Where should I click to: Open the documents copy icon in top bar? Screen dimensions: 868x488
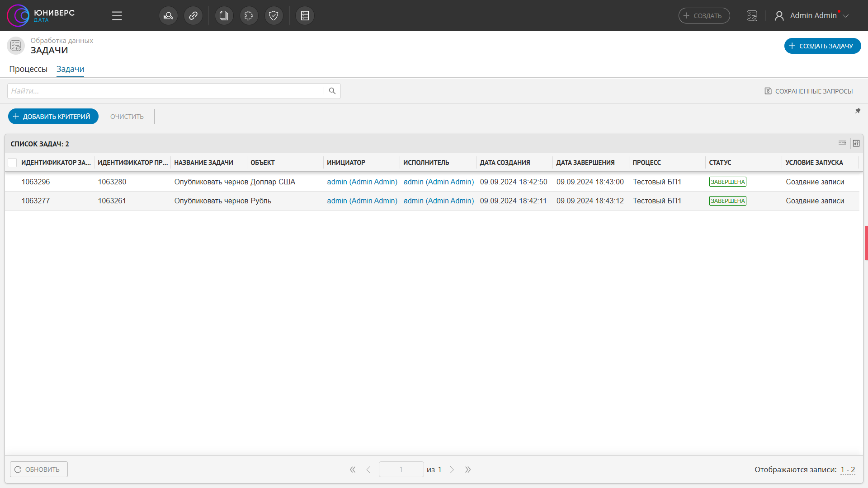224,16
